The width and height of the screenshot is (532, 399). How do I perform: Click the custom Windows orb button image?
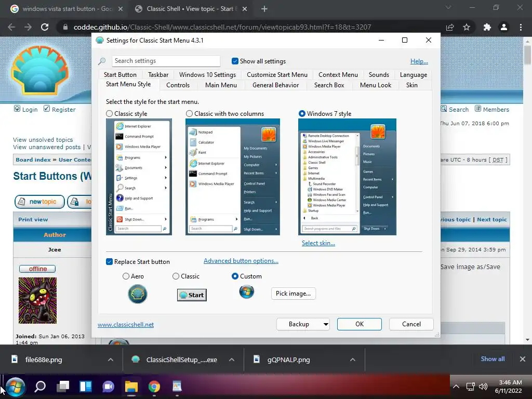click(x=247, y=292)
